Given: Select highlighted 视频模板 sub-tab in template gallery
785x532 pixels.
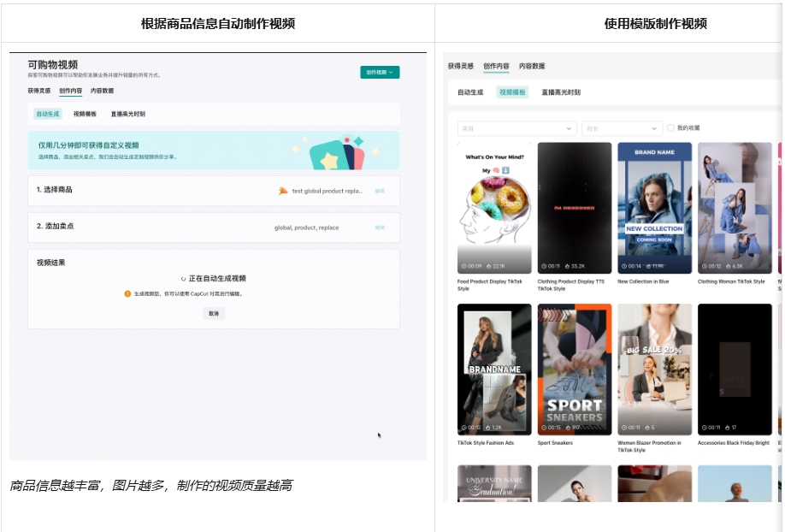Looking at the screenshot, I should pos(513,92).
